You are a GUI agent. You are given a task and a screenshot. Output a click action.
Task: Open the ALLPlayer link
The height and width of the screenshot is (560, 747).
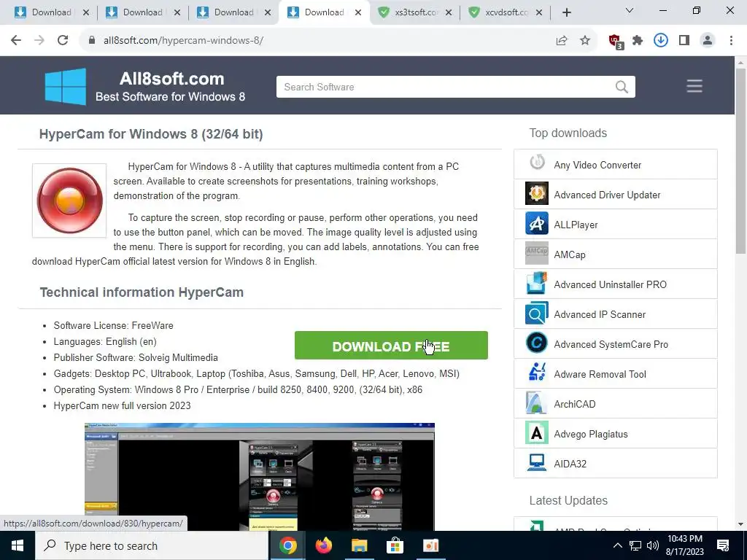(576, 225)
